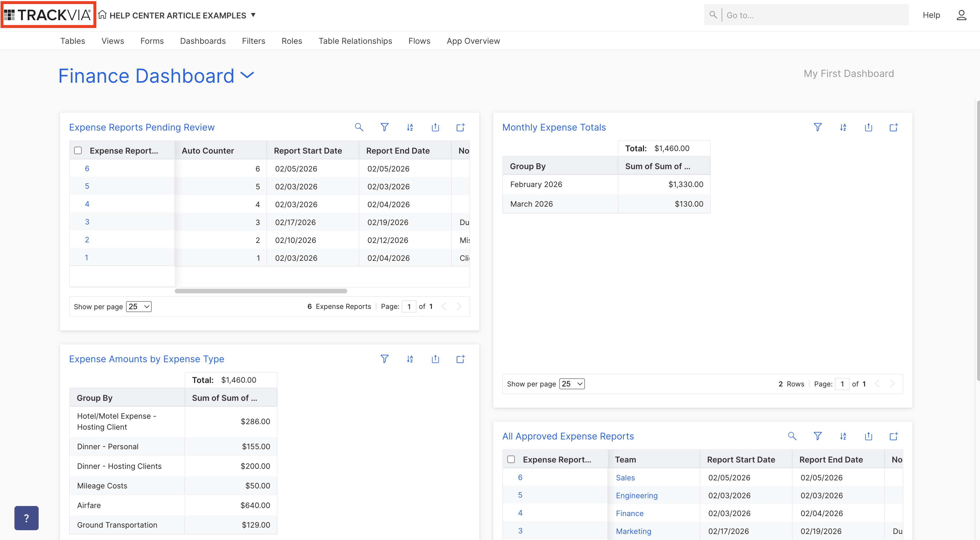Go to next page in Monthly Expense Totals
This screenshot has width=980, height=540.
892,384
